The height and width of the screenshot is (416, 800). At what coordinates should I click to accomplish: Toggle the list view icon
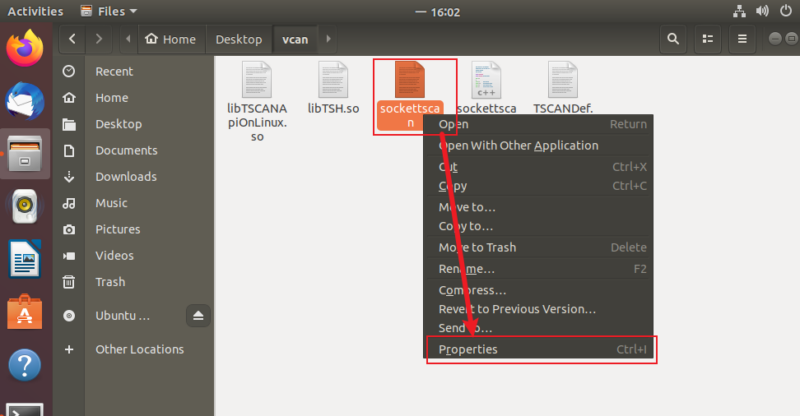point(707,40)
